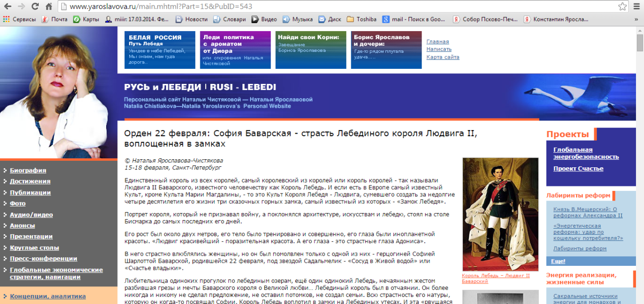This screenshot has width=644, height=304.
Task: Open Князь В.Мещерский: О реформах Александра II
Action: (588, 213)
